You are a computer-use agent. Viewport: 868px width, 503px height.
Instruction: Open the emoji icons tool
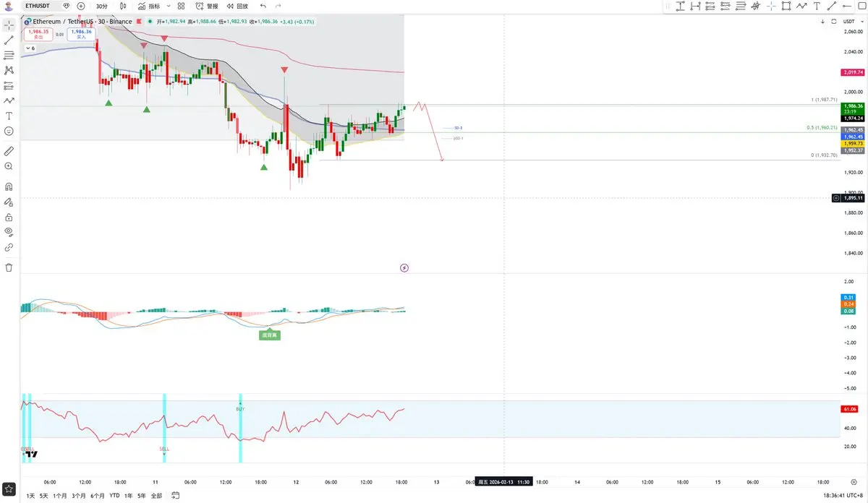9,131
